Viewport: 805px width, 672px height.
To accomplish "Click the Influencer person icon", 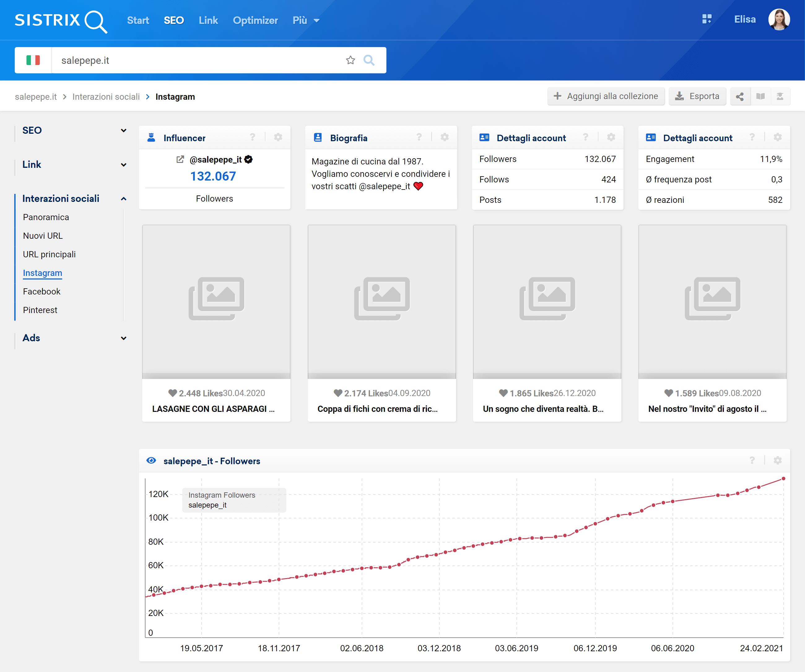I will (151, 137).
